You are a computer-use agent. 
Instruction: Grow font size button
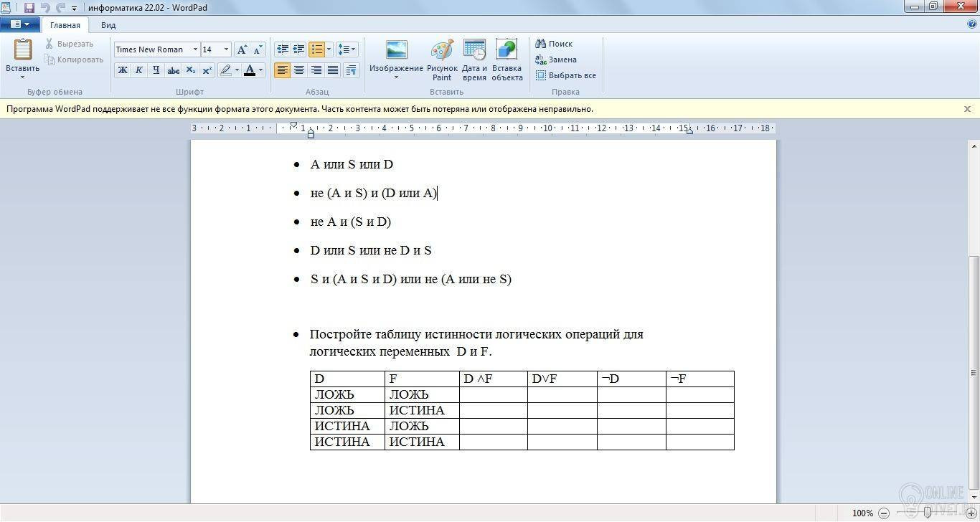point(242,49)
